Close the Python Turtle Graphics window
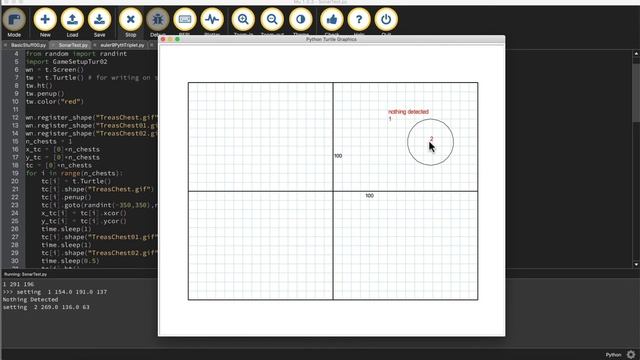This screenshot has width=640, height=360. click(x=163, y=39)
